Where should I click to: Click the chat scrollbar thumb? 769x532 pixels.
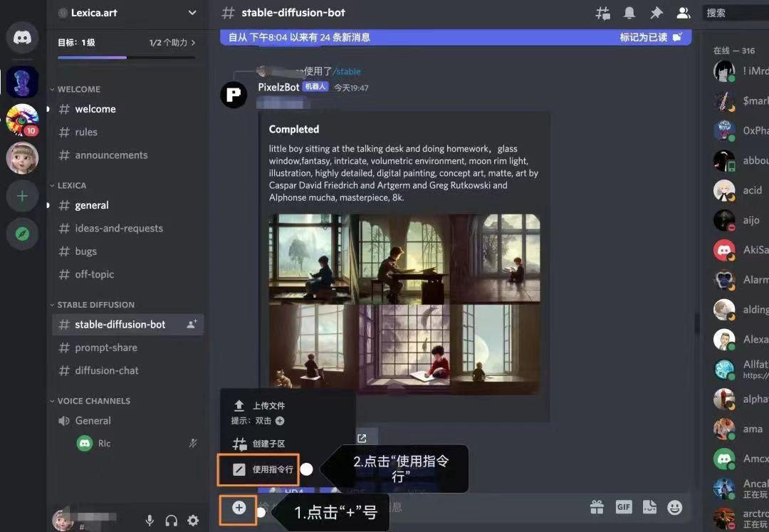pos(696,323)
